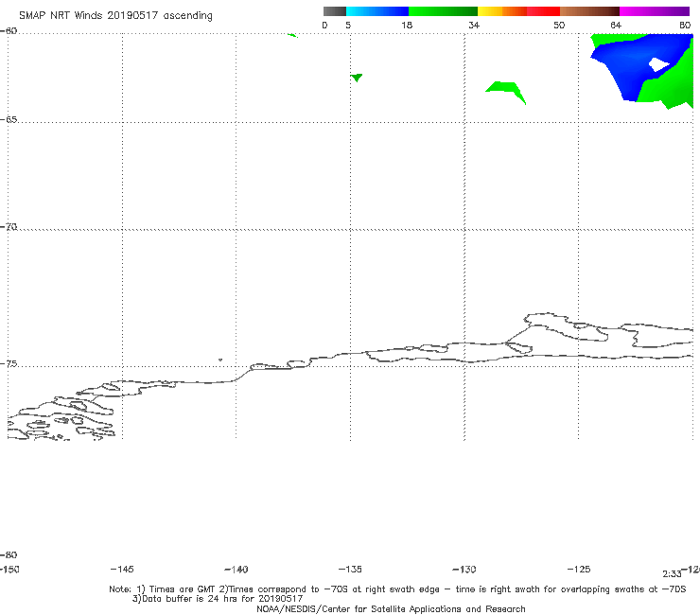Click the -145 longitude axis label
The image size is (700, 615).
[122, 570]
